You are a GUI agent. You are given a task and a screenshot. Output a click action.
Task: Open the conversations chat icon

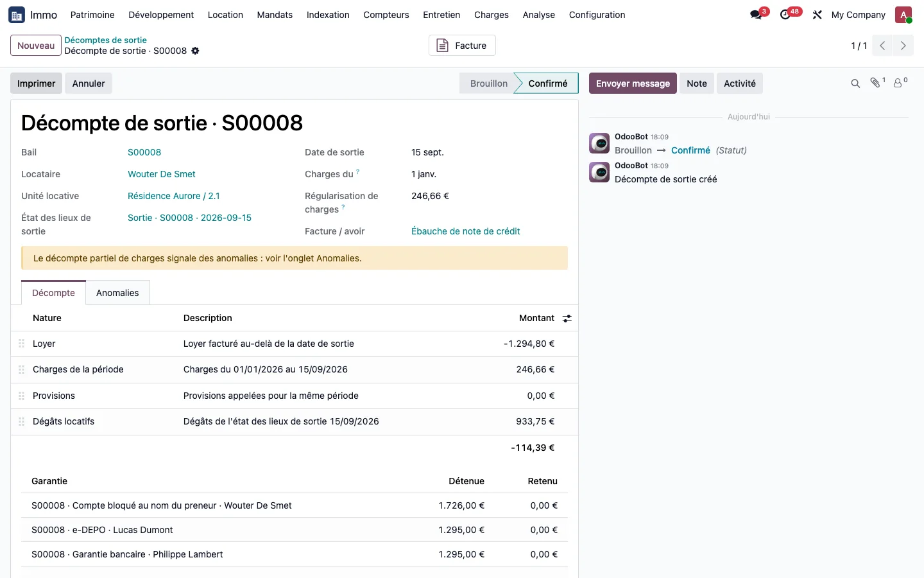pos(757,15)
